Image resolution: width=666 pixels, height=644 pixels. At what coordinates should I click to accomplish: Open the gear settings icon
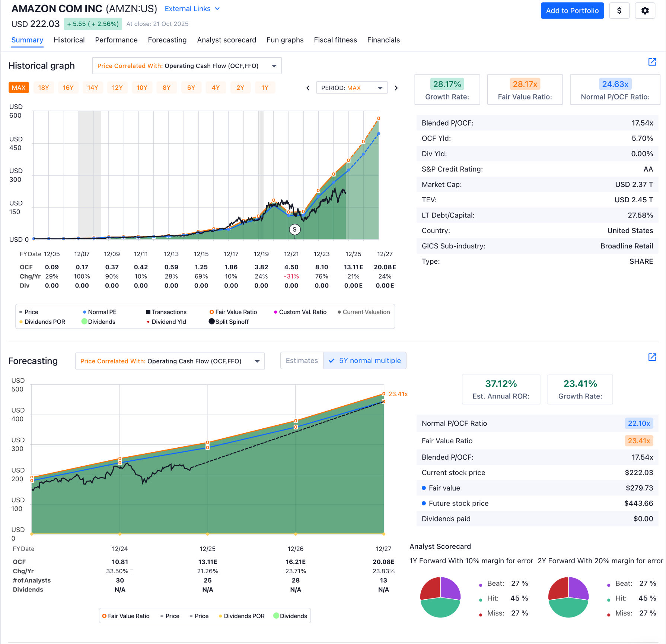[x=645, y=10]
